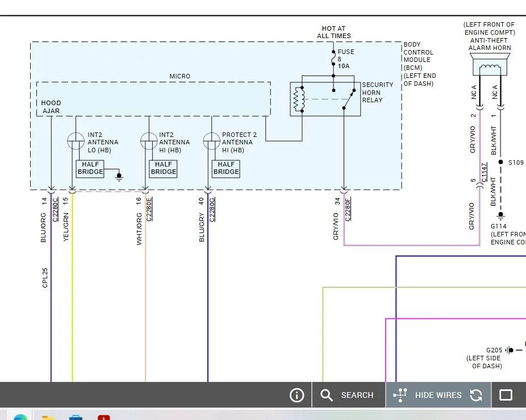The width and height of the screenshot is (526, 420).
Task: Open the red app taskbar icon
Action: (103, 417)
